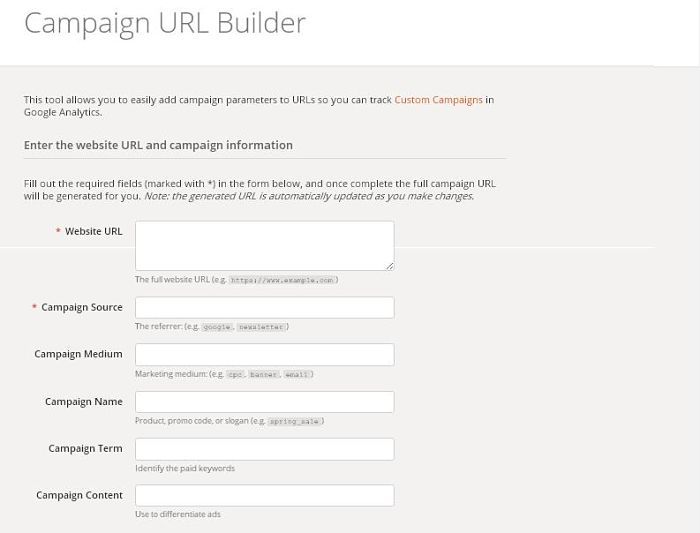The height and width of the screenshot is (533, 700).
Task: Grab the Website URL textarea resize handle
Action: [390, 266]
